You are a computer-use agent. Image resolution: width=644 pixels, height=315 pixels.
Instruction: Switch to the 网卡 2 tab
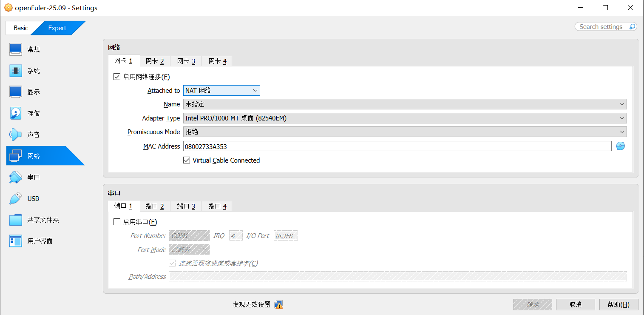[x=155, y=61]
